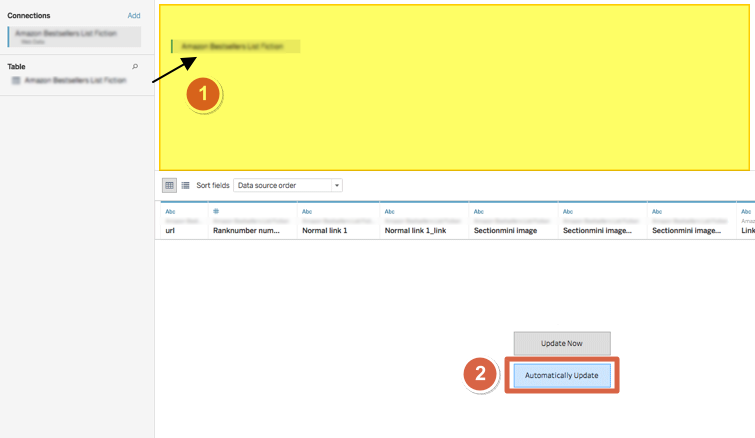This screenshot has height=438, width=755.
Task: Switch to the data grid preview view
Action: tap(170, 185)
